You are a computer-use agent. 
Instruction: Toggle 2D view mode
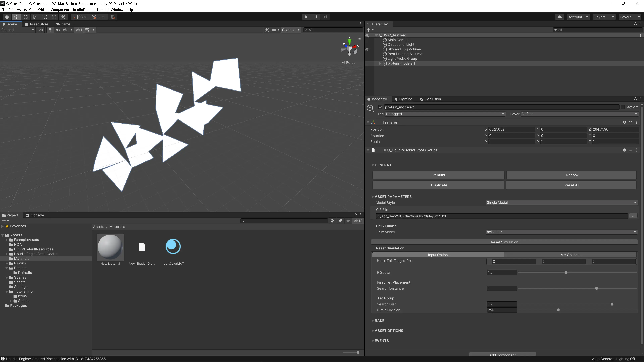click(x=41, y=30)
